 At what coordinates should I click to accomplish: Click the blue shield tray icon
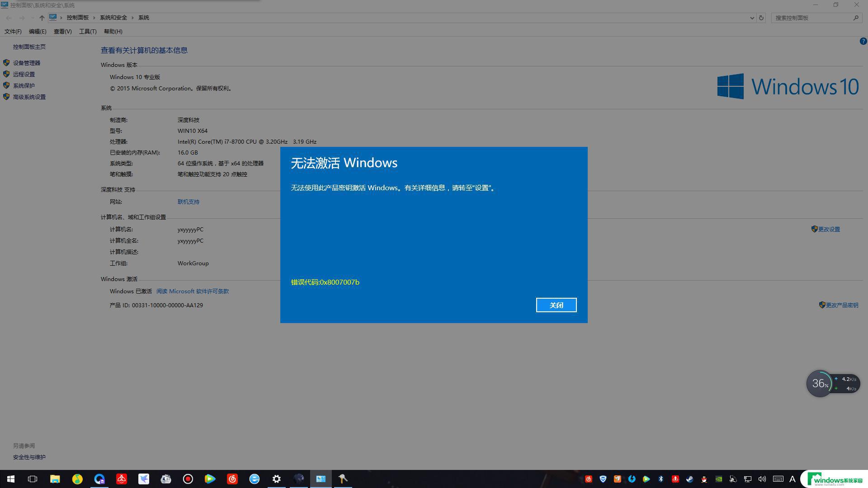point(603,479)
